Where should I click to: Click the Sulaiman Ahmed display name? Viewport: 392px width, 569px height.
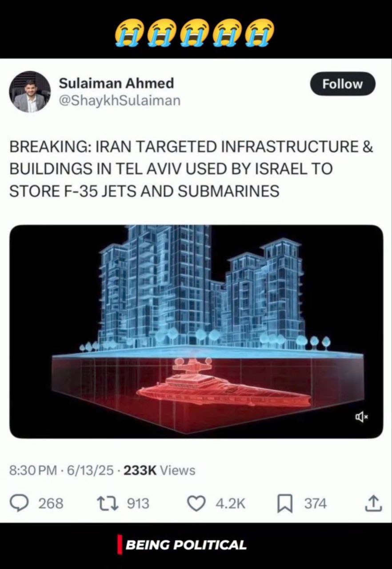(116, 83)
